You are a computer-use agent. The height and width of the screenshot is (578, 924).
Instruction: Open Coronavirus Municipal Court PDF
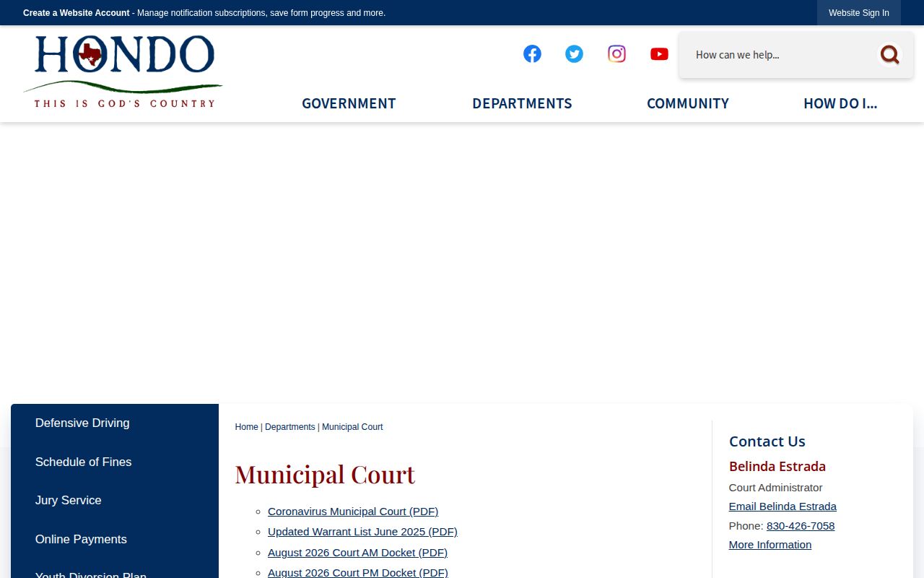[x=353, y=512]
